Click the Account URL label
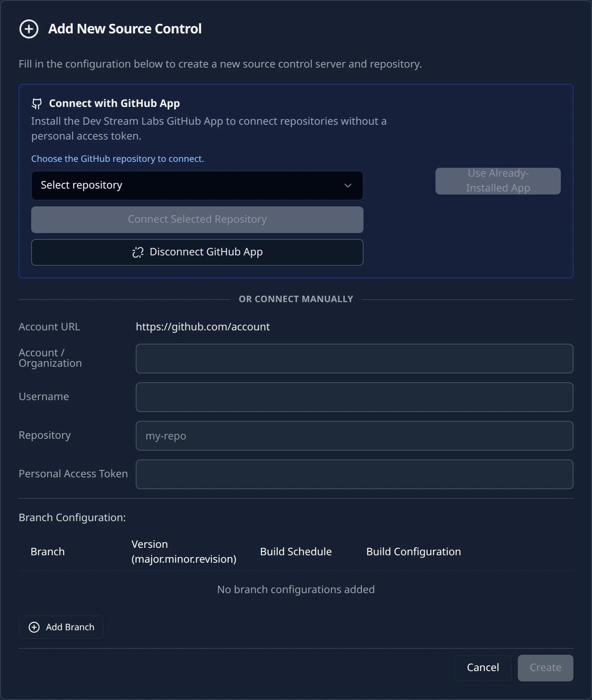Screen dimensions: 592x700 pos(49,327)
